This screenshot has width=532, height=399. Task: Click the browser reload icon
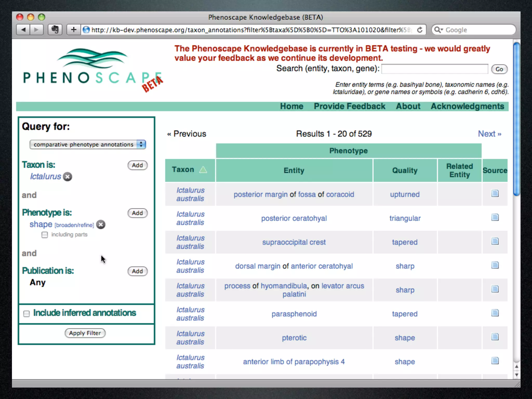click(420, 30)
